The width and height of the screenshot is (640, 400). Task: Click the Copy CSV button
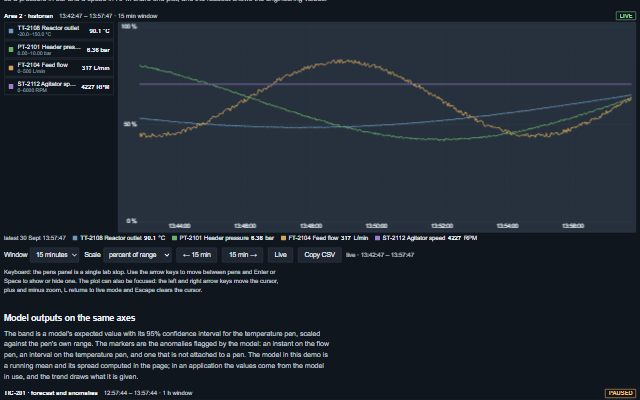coord(320,255)
